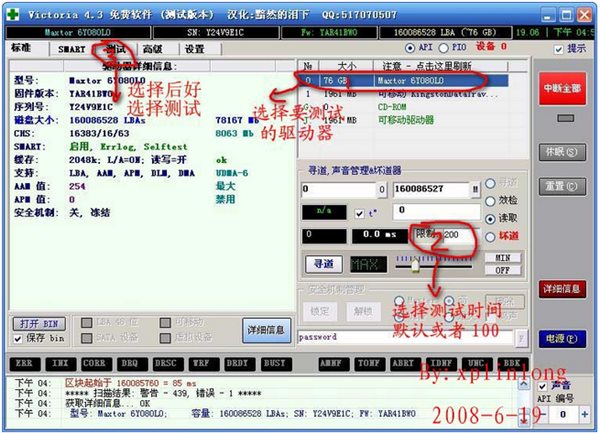
Task: Click the 电源 (P) button
Action: click(562, 339)
